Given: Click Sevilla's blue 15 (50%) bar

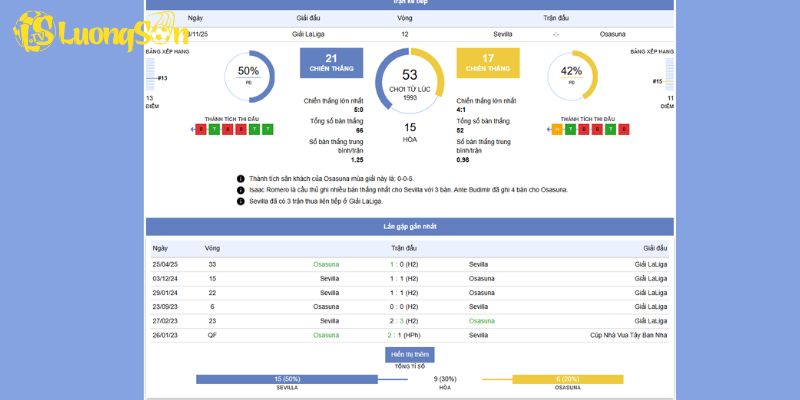Looking at the screenshot, I should (287, 379).
